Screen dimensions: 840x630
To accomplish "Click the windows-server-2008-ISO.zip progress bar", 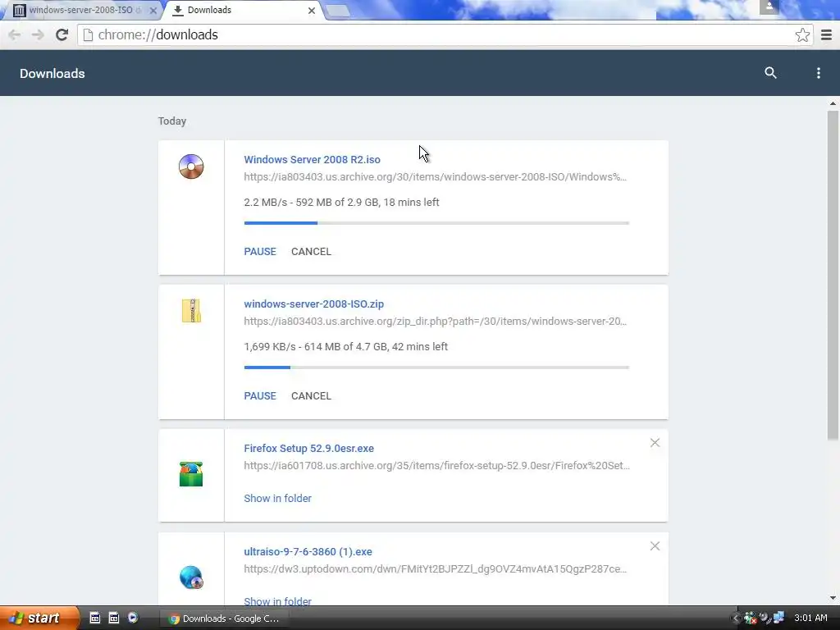I will point(436,367).
